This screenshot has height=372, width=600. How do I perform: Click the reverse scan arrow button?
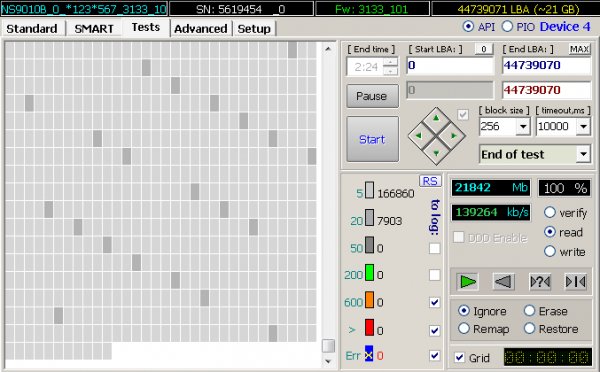pos(503,282)
